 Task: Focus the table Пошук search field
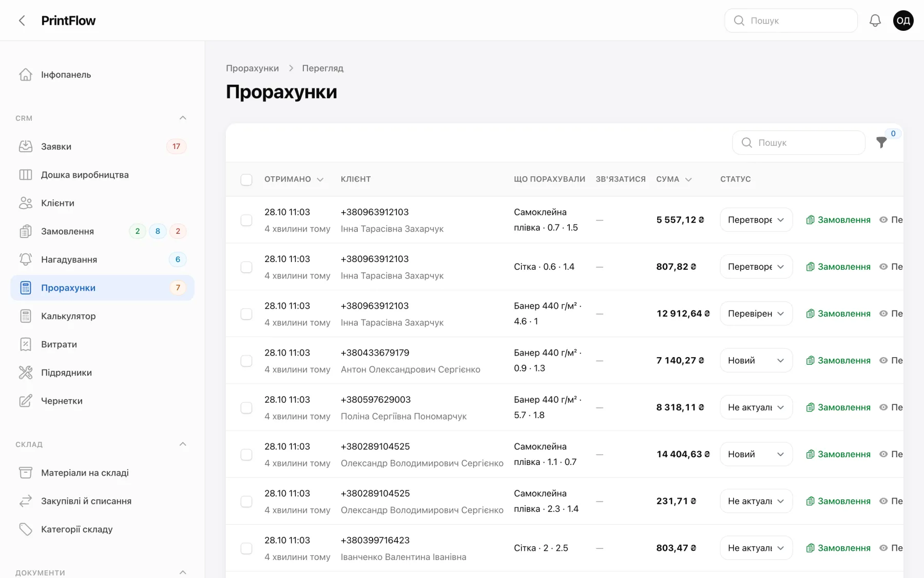click(799, 142)
